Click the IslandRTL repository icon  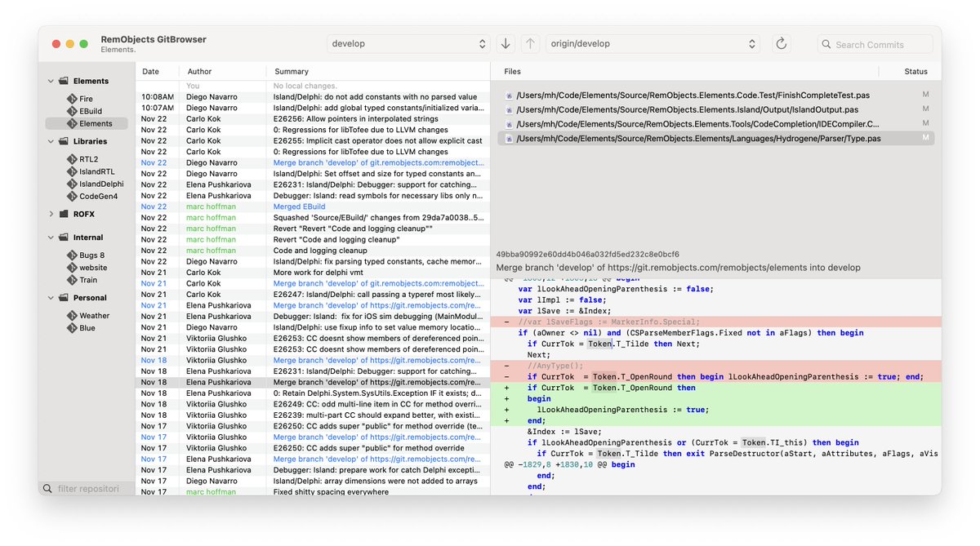73,171
